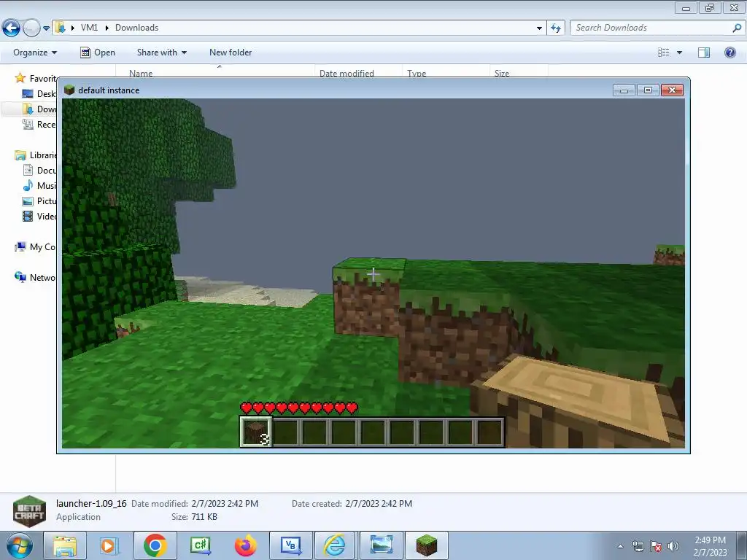The height and width of the screenshot is (560, 747).
Task: Maximize the default instance game window
Action: pyautogui.click(x=648, y=90)
